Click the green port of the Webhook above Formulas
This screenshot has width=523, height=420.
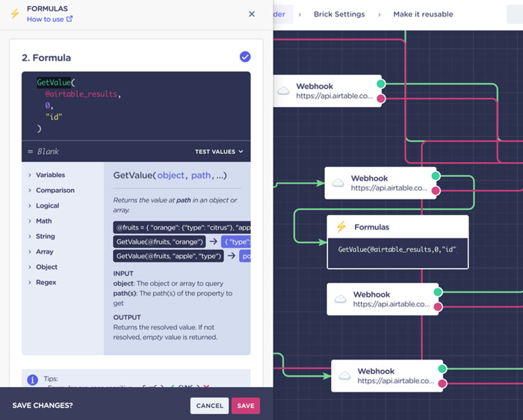436,176
